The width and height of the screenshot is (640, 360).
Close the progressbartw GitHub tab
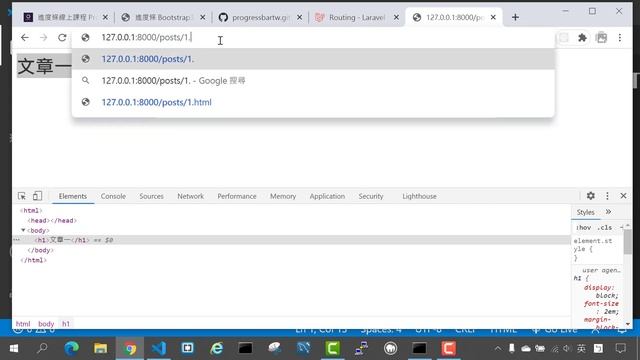coord(300,17)
